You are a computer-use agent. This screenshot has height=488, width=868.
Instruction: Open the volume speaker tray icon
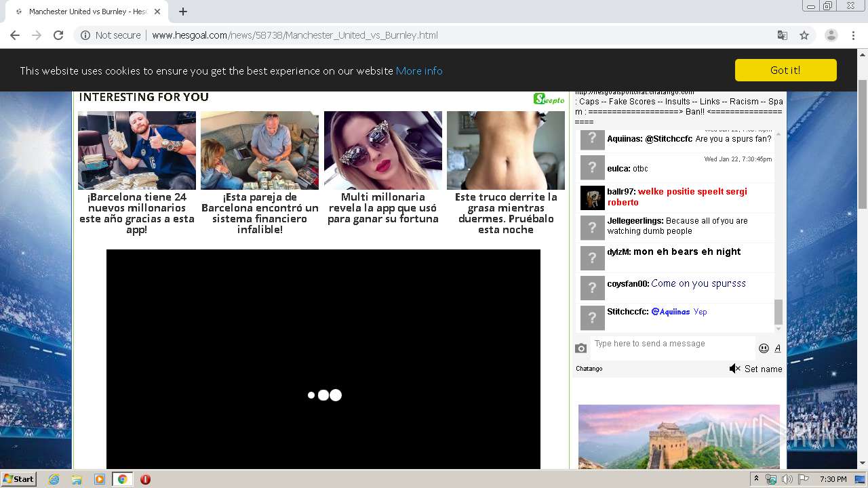pos(787,479)
